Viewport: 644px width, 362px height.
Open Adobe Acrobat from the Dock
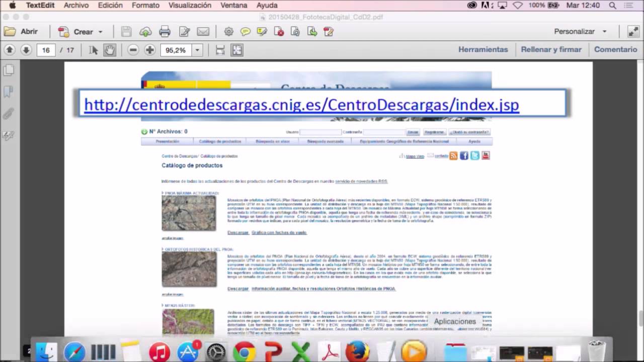pos(330,351)
